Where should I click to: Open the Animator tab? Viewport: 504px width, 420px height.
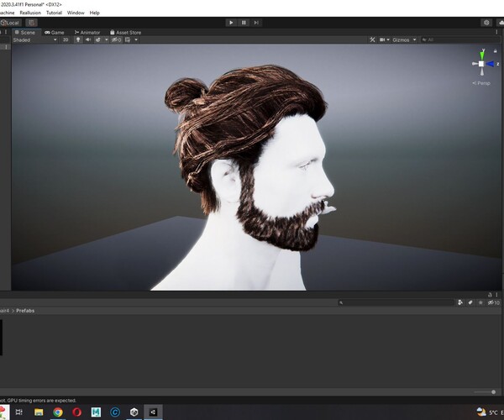coord(87,33)
